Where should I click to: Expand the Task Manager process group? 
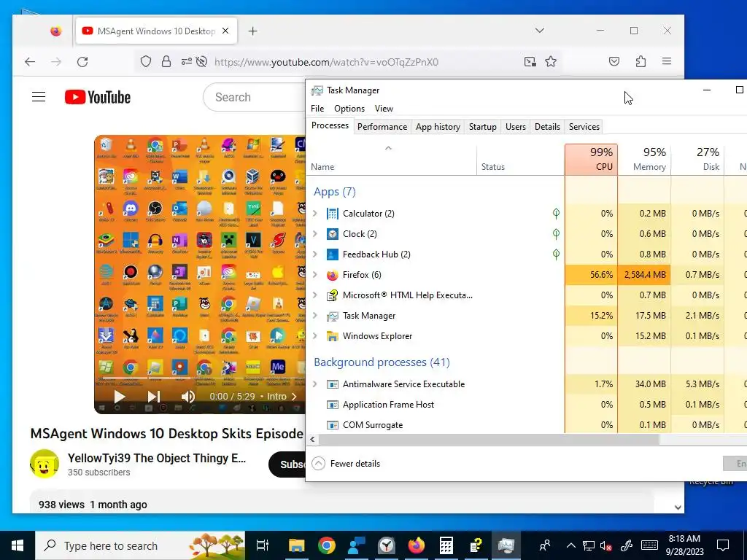315,316
